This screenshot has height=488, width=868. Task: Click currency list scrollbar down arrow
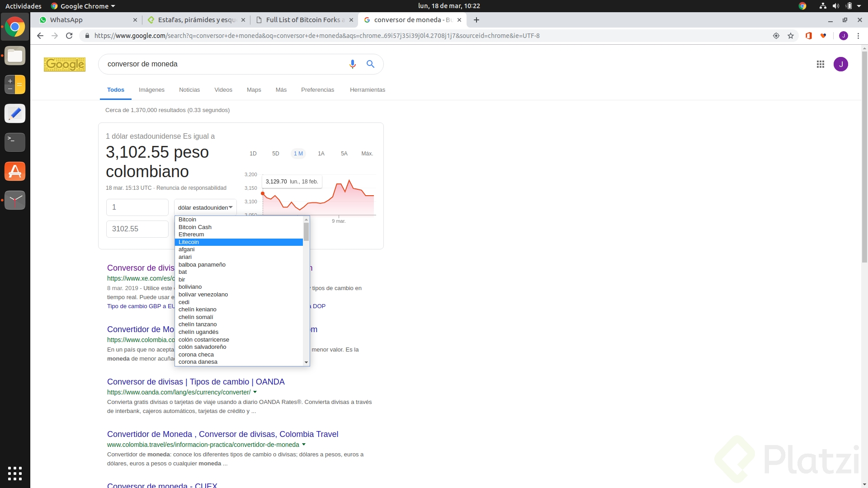[306, 362]
